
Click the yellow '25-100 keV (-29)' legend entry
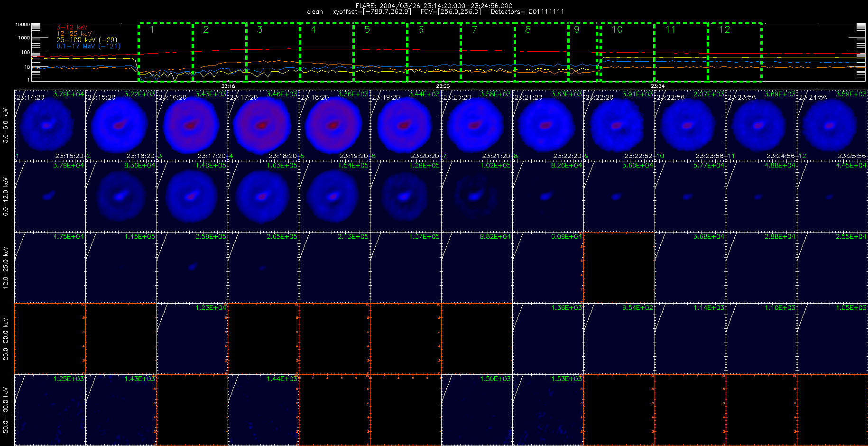point(87,40)
